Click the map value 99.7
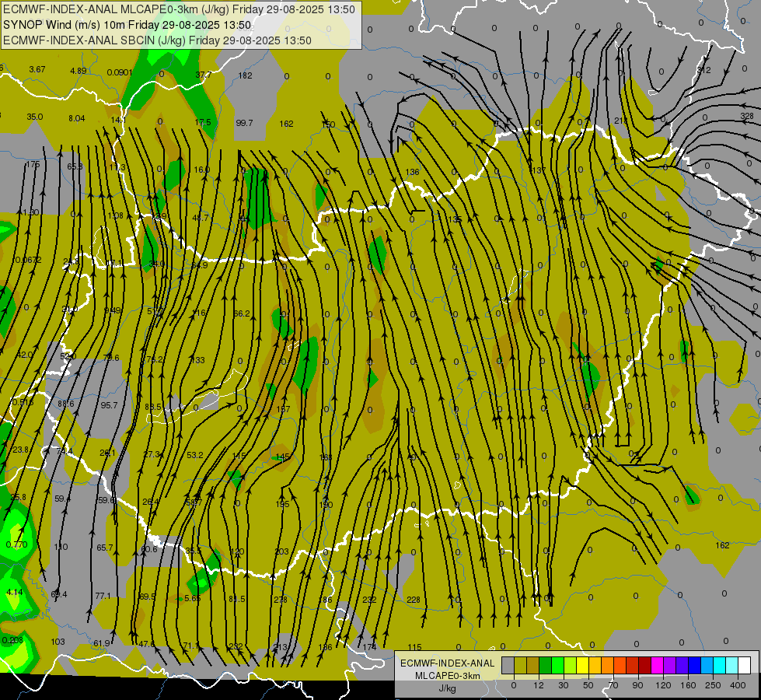 [244, 123]
